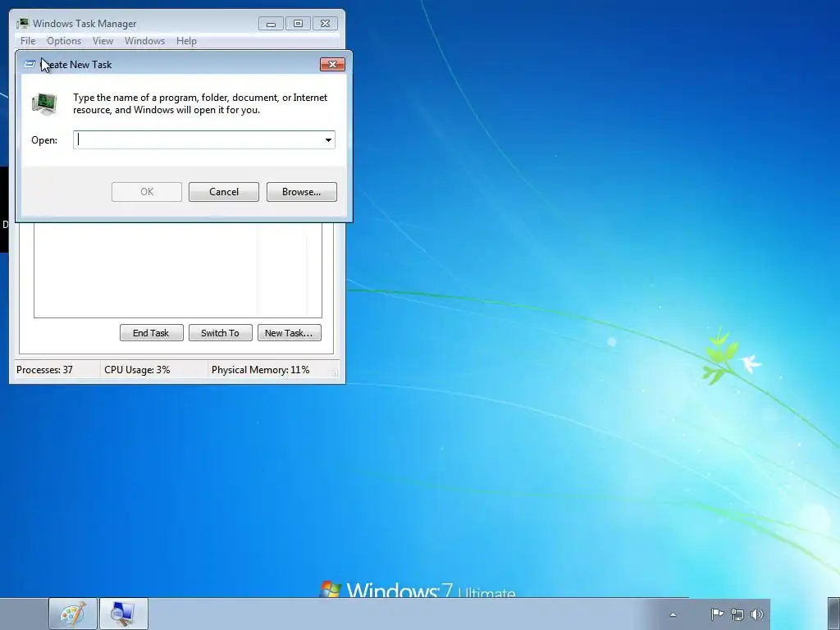The width and height of the screenshot is (840, 630).
Task: Open the volume speaker tray icon
Action: pyautogui.click(x=757, y=614)
